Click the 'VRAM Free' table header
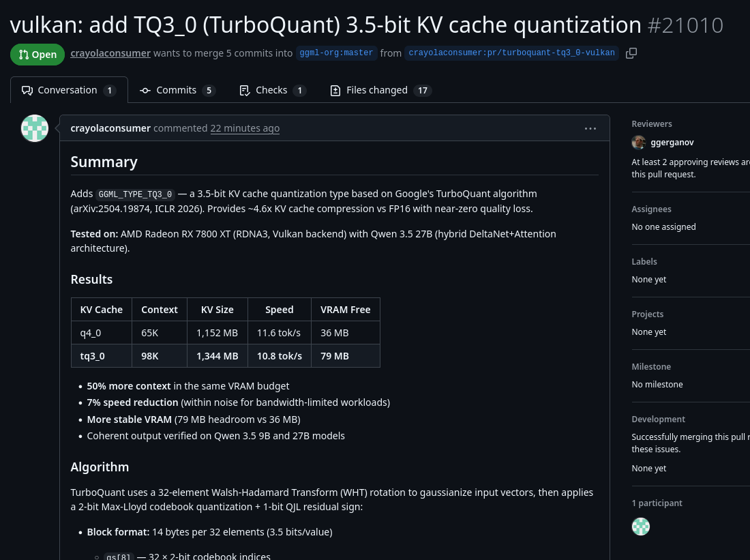 coord(346,310)
